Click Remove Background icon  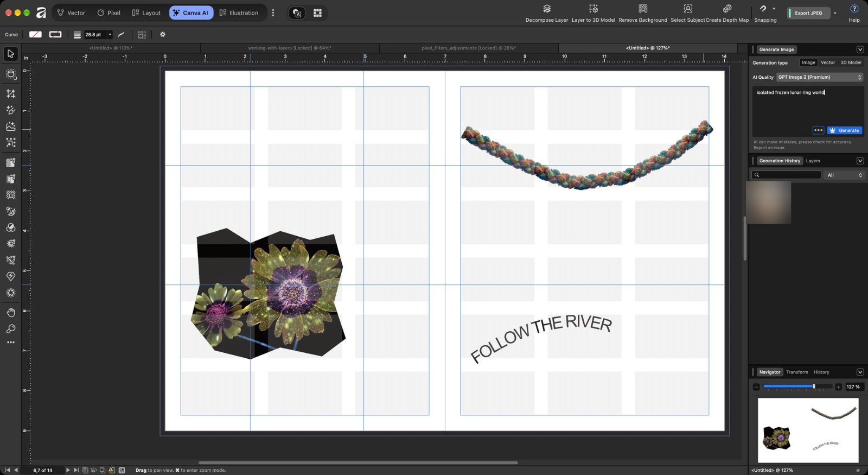click(643, 9)
